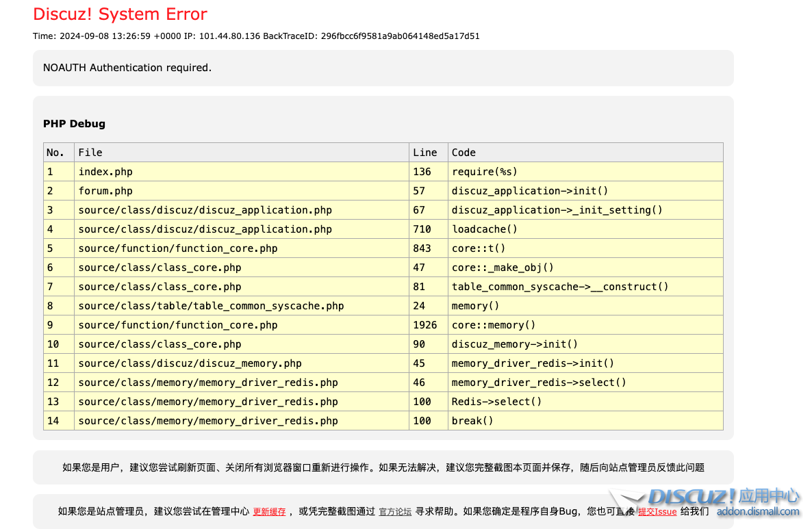812x529 pixels.
Task: Click the loadcache() code cell
Action: [x=485, y=229]
